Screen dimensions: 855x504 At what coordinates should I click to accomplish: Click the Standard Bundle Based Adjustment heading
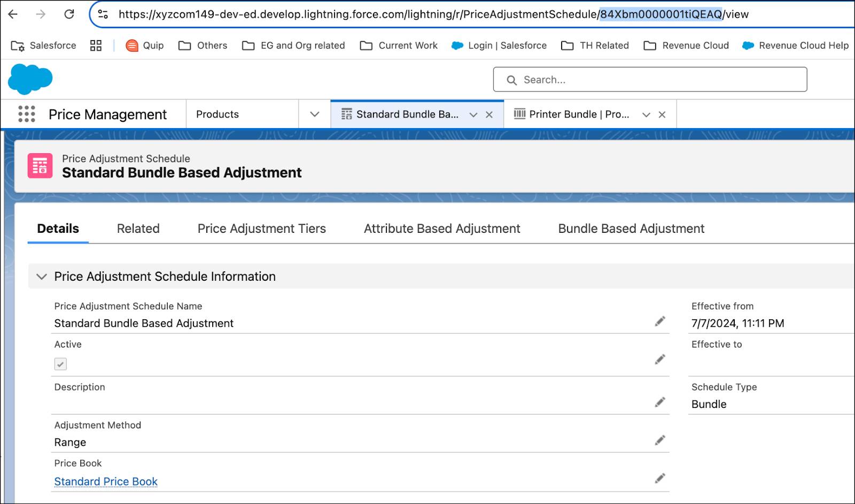click(x=182, y=172)
